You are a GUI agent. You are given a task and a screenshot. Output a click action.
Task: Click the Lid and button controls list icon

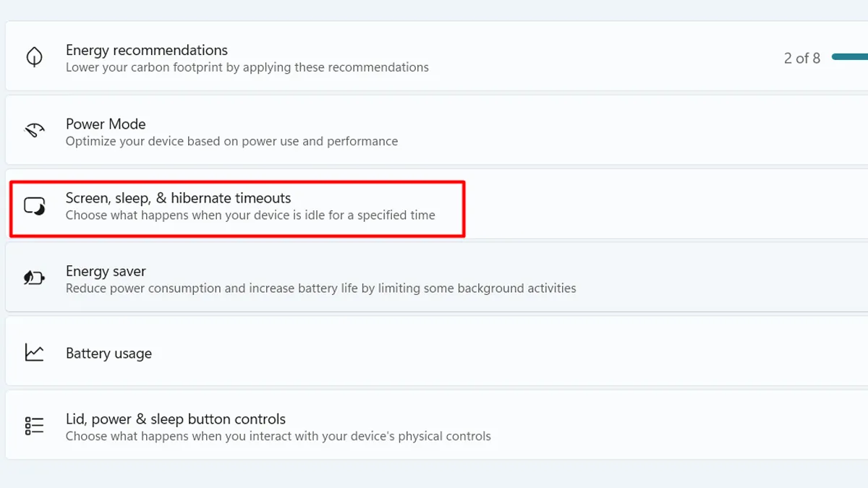pos(34,426)
